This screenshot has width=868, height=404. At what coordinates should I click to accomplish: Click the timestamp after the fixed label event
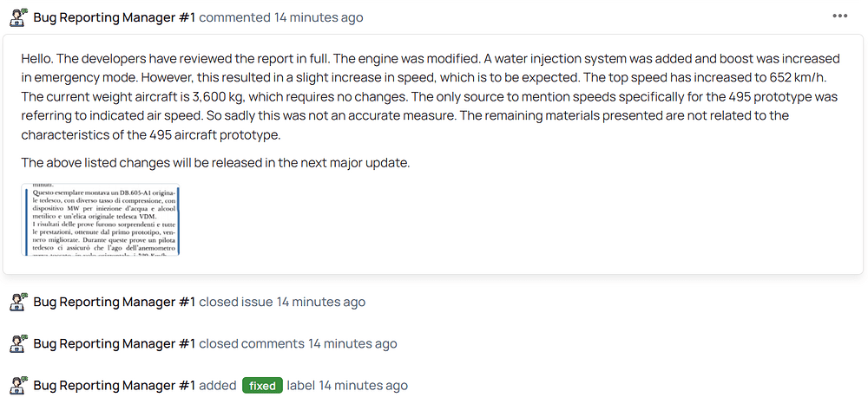[363, 385]
